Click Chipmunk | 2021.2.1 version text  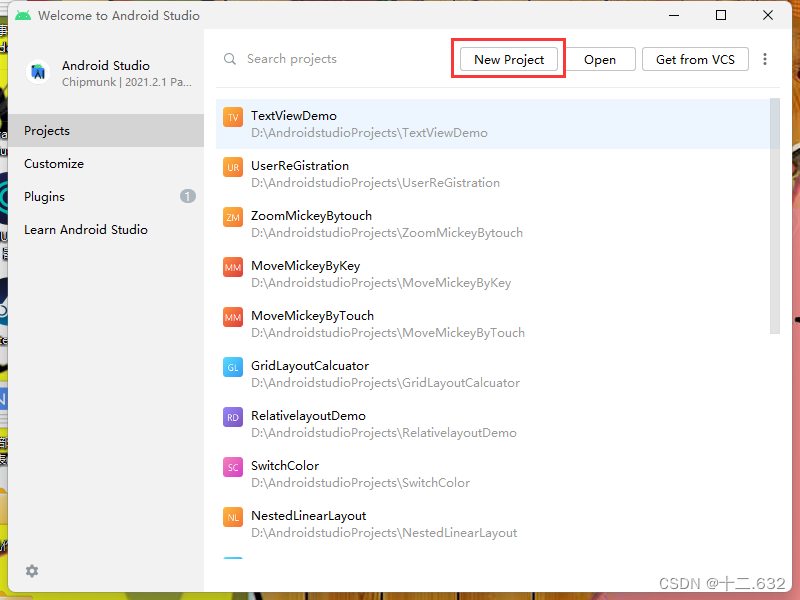tap(127, 82)
